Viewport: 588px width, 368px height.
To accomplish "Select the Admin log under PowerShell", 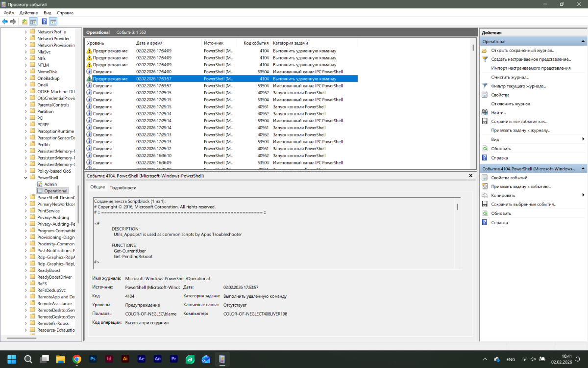I will [x=50, y=184].
